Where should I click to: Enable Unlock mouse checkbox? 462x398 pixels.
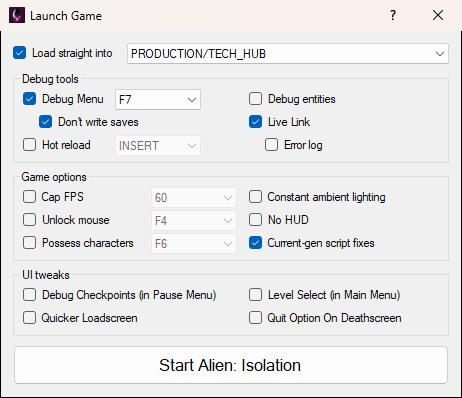29,220
